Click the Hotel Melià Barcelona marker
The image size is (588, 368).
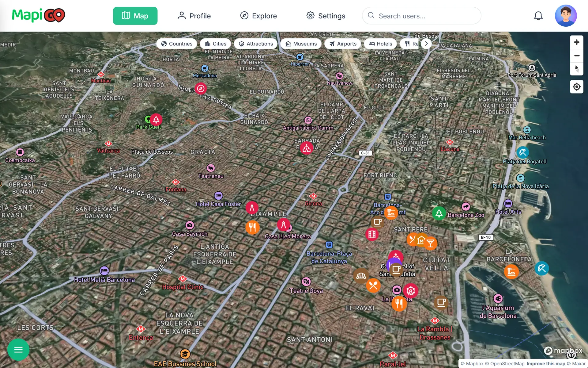tap(104, 271)
